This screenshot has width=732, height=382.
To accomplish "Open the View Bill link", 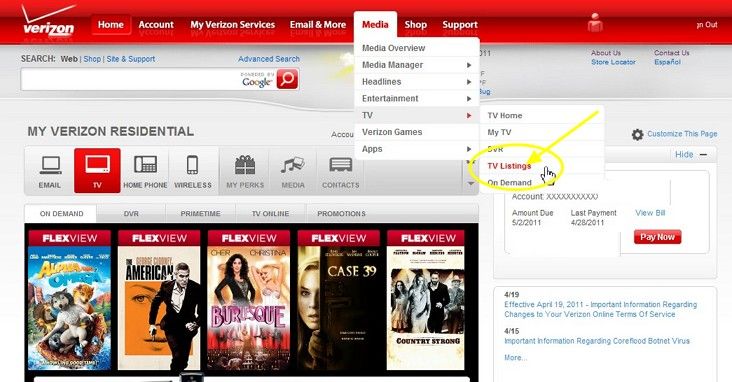I will (650, 212).
